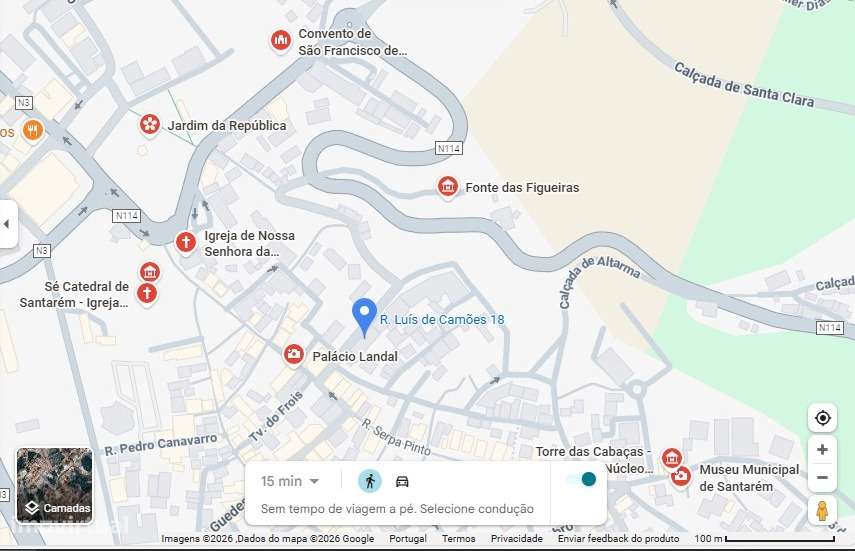Image resolution: width=855 pixels, height=551 pixels.
Task: Zoom in with the plus button
Action: [822, 450]
